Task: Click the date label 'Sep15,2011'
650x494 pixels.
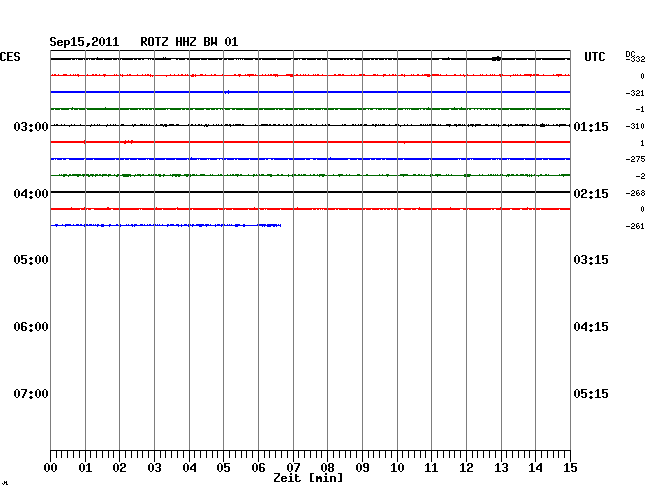Action: [84, 42]
